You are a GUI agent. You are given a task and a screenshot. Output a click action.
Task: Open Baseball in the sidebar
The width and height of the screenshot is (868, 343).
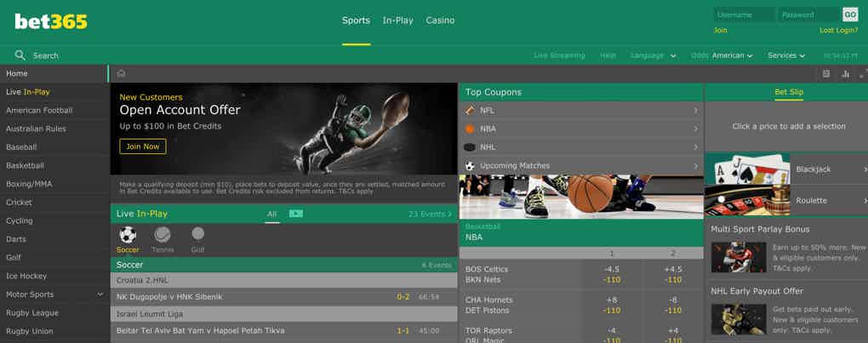[x=54, y=147]
